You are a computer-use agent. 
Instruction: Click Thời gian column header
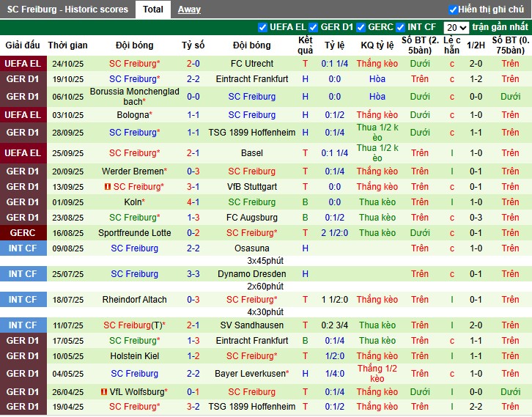pyautogui.click(x=68, y=45)
